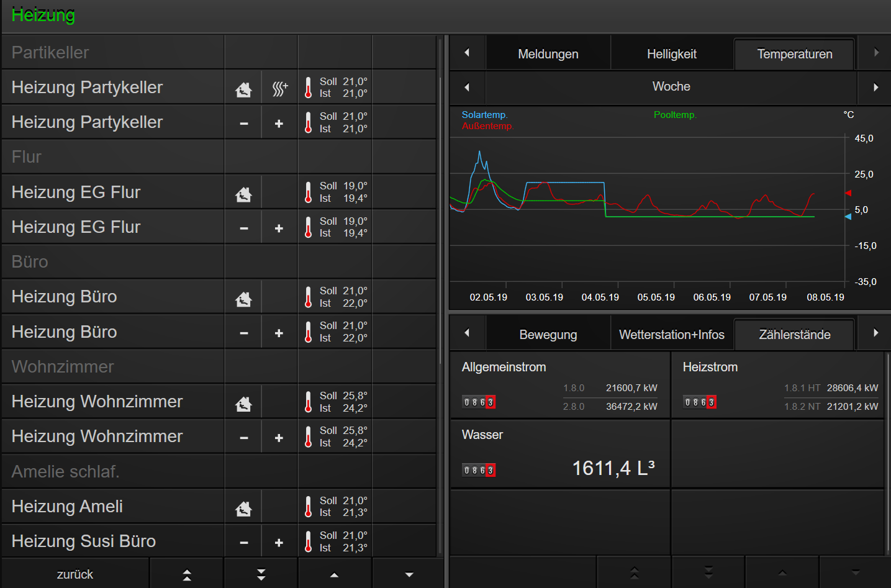Select the Wetterstation+Infos tab
This screenshot has width=891, height=588.
pyautogui.click(x=671, y=335)
